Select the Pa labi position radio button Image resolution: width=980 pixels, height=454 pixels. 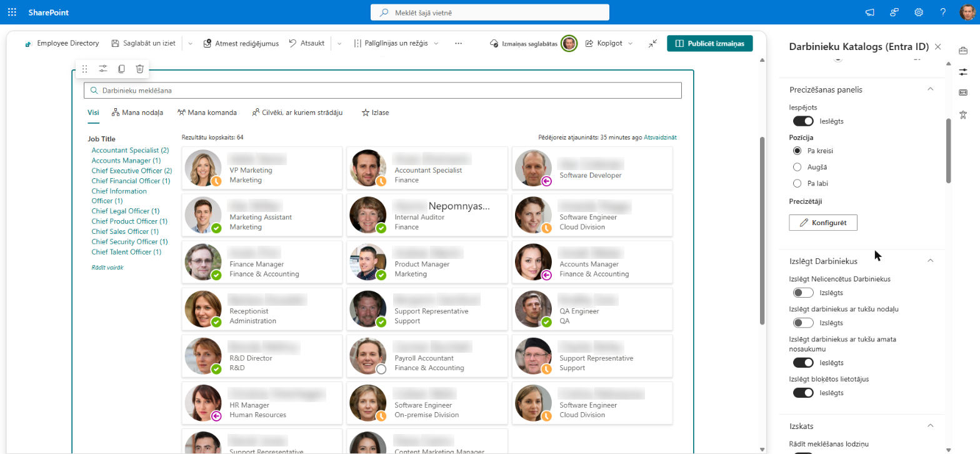pos(797,183)
